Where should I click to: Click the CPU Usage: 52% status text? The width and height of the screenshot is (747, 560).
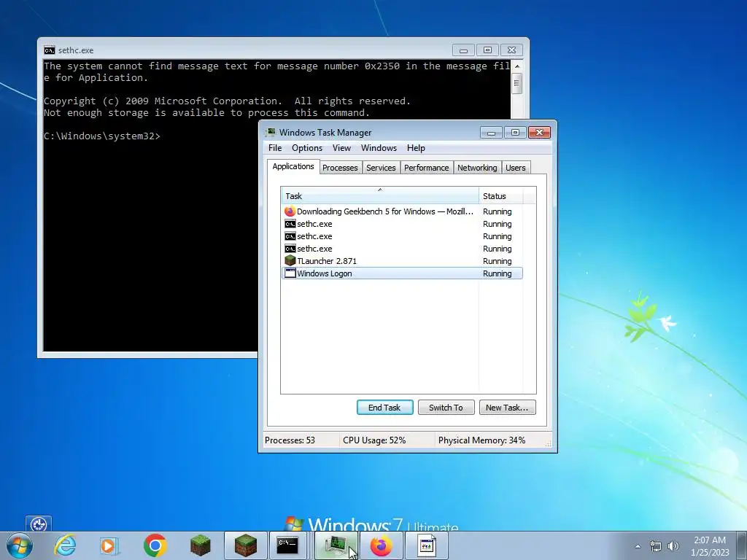374,440
